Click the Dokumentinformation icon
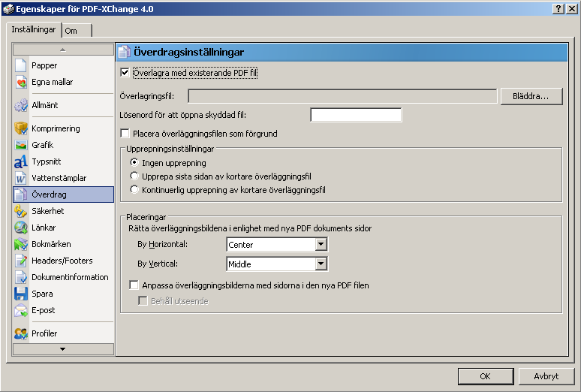This screenshot has height=392, width=581. click(x=21, y=277)
